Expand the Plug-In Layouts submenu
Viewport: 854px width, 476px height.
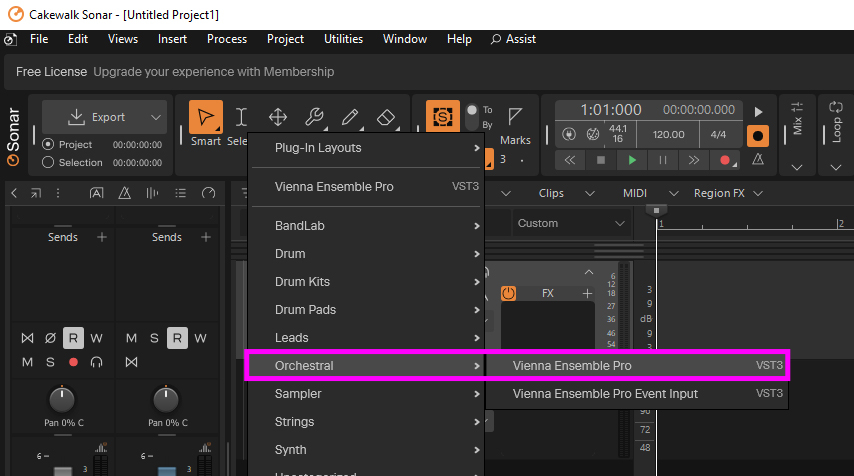pyautogui.click(x=366, y=148)
